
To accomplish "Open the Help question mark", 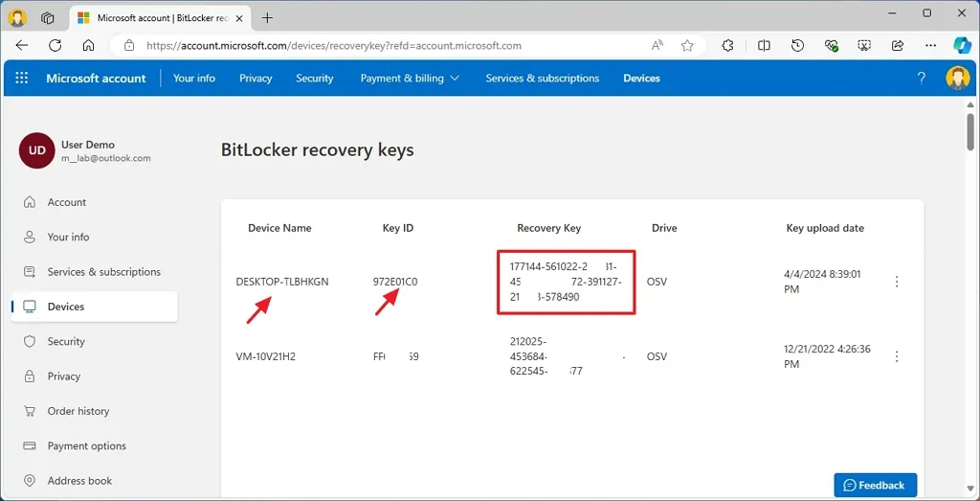I will click(x=921, y=79).
